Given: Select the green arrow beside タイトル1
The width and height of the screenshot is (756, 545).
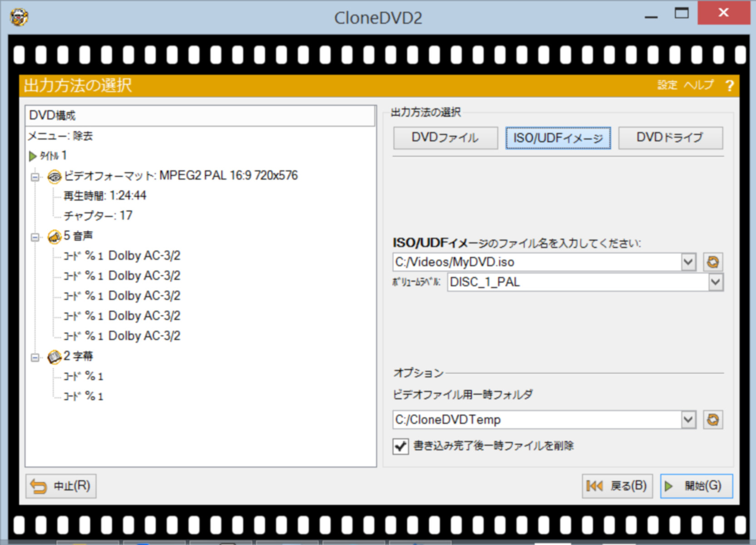Looking at the screenshot, I should click(x=32, y=156).
